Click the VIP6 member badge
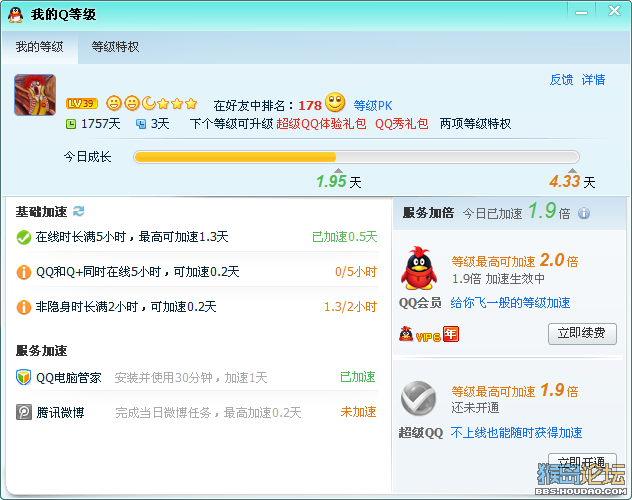The width and height of the screenshot is (632, 500). [420, 335]
